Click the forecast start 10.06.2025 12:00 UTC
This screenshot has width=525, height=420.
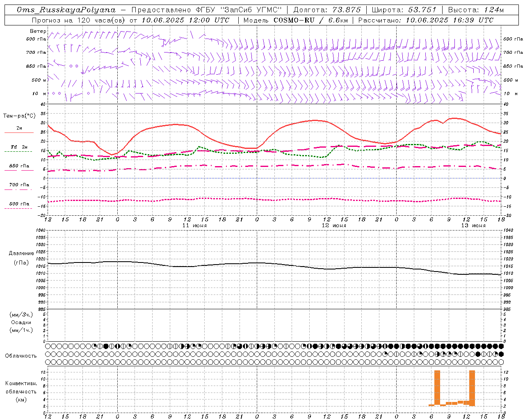(x=185, y=20)
